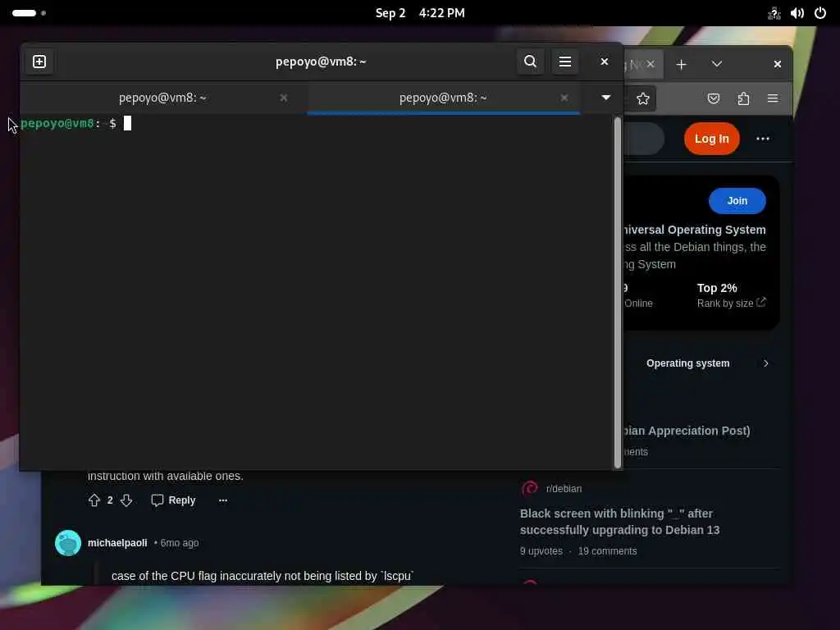840x630 pixels.
Task: Open the r/debian link above Black screen post
Action: [564, 489]
